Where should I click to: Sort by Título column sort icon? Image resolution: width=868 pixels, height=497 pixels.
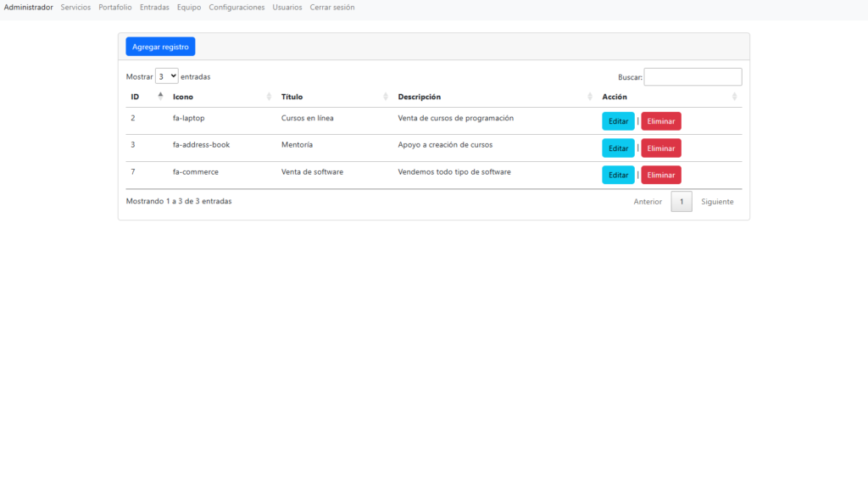pyautogui.click(x=386, y=97)
